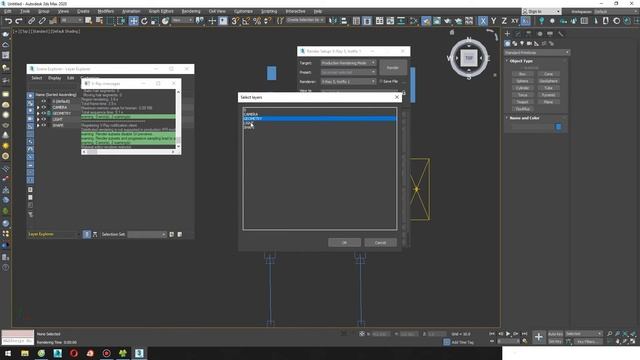The image size is (640, 360).
Task: Click the Render button in Render Setup
Action: tap(393, 68)
